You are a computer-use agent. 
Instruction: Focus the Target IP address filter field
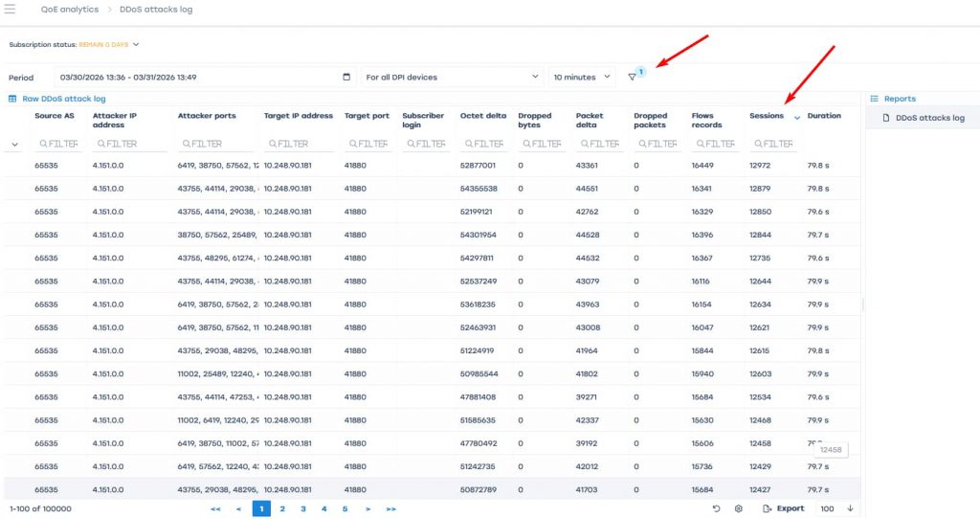(x=299, y=144)
